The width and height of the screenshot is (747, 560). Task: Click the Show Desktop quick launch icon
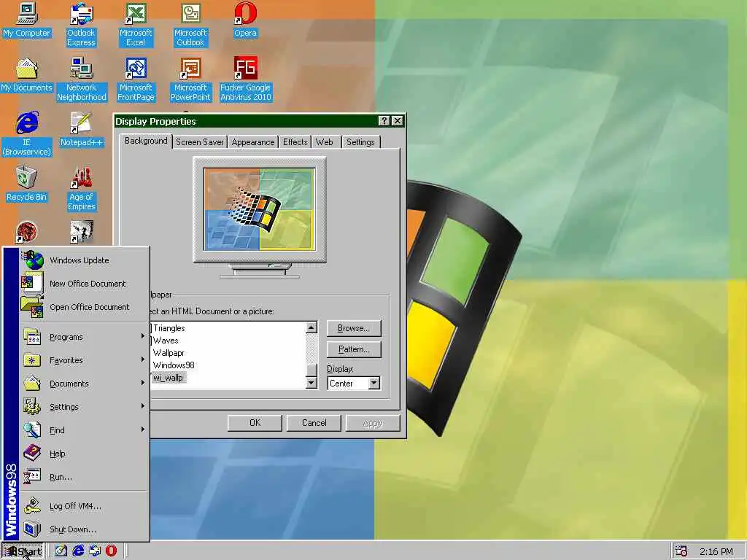click(x=61, y=551)
